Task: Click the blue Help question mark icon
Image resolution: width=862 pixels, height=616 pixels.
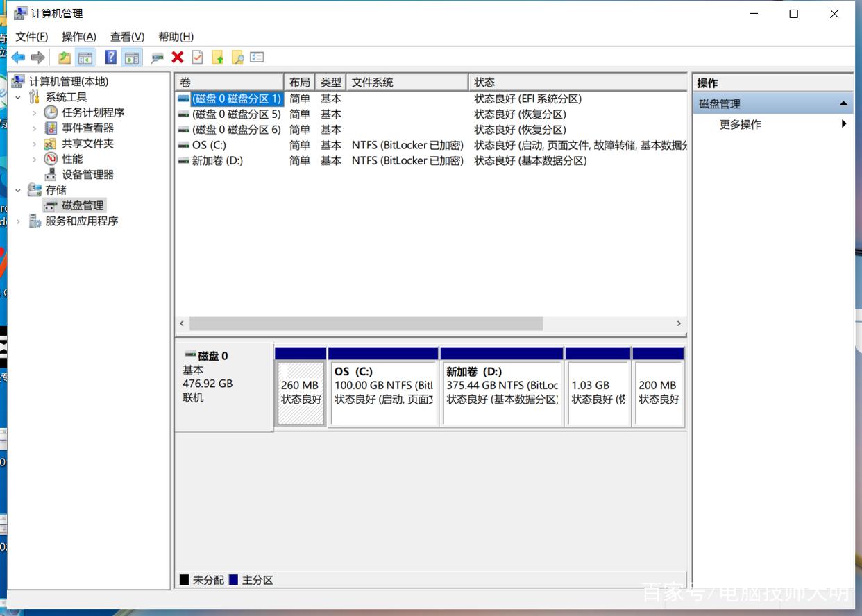Action: [x=110, y=58]
